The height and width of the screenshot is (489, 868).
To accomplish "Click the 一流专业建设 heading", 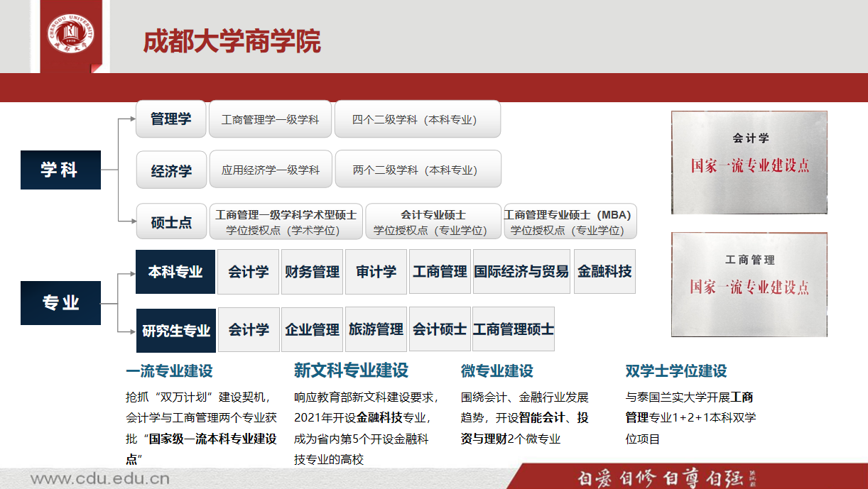I will [x=169, y=371].
